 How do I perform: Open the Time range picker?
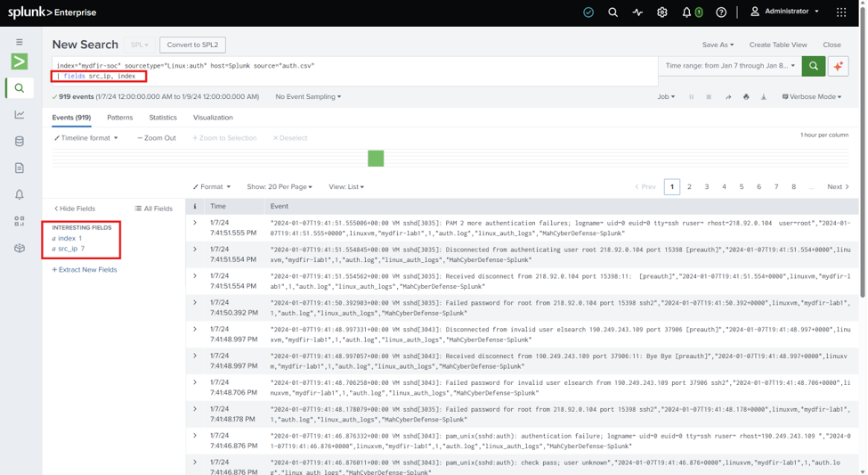tap(730, 66)
